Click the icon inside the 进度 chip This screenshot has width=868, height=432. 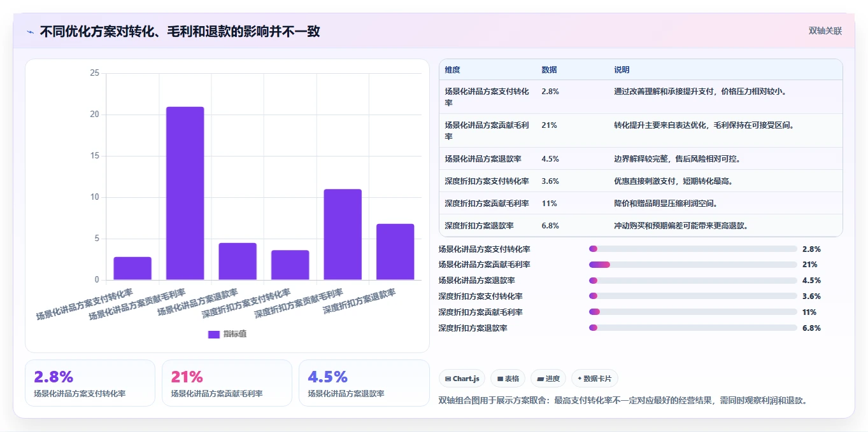point(540,379)
